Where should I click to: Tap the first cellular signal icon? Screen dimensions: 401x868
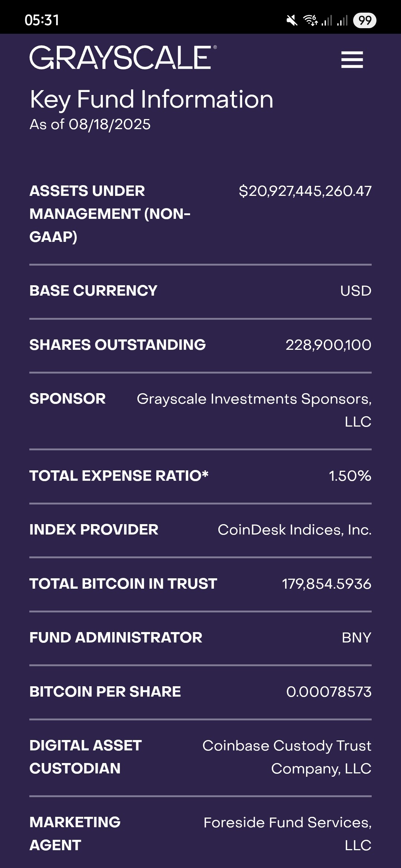[327, 20]
